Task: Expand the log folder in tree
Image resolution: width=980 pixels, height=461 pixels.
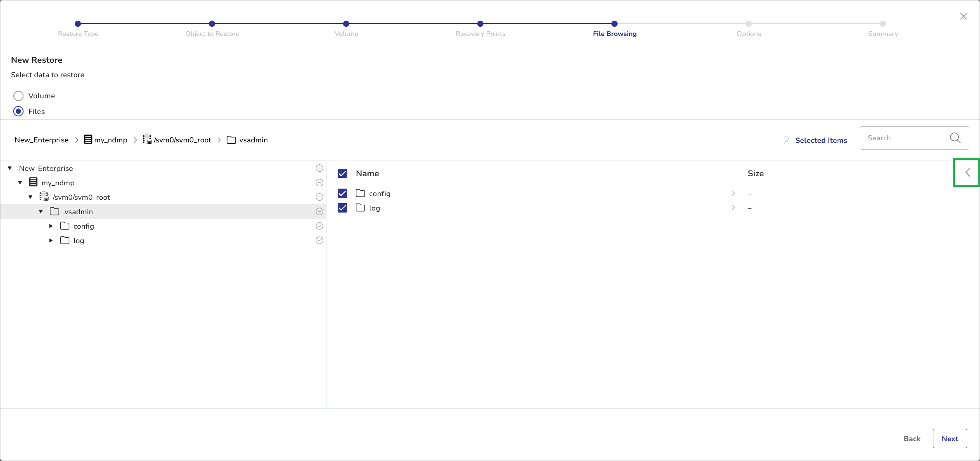Action: 51,240
